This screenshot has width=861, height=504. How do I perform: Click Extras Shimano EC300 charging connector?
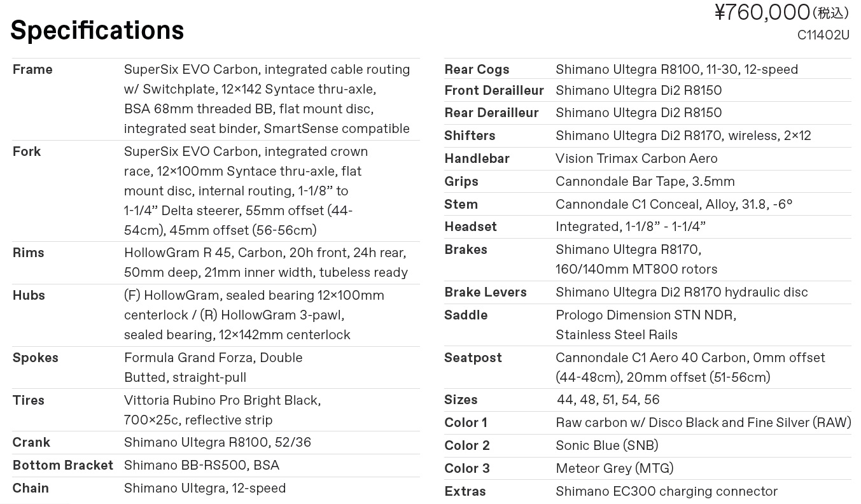tap(666, 491)
